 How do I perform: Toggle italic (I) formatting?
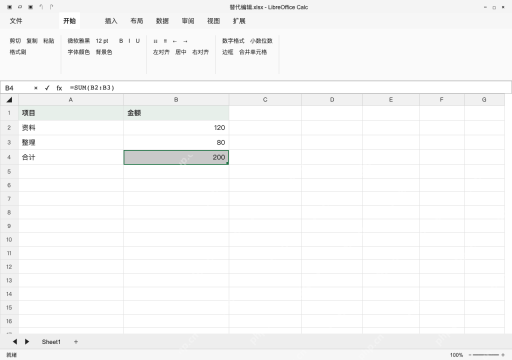pos(129,41)
